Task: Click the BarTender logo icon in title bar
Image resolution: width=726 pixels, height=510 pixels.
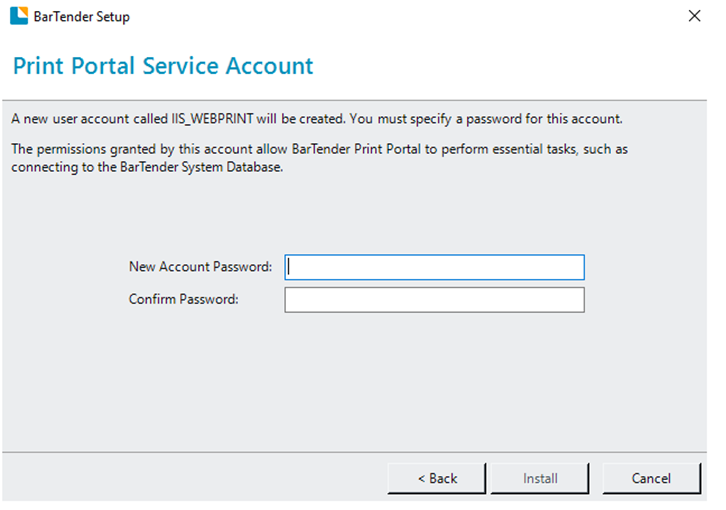Action: (18, 17)
